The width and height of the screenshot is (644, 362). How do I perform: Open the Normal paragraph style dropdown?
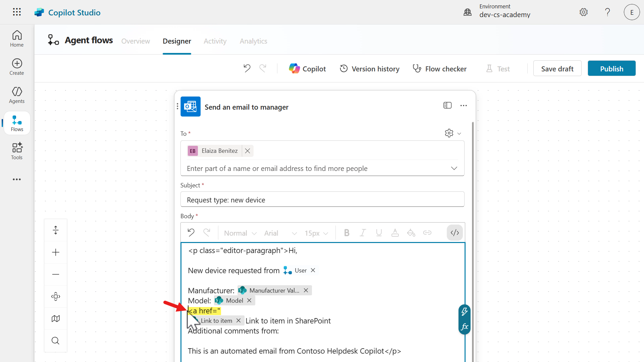(x=240, y=233)
